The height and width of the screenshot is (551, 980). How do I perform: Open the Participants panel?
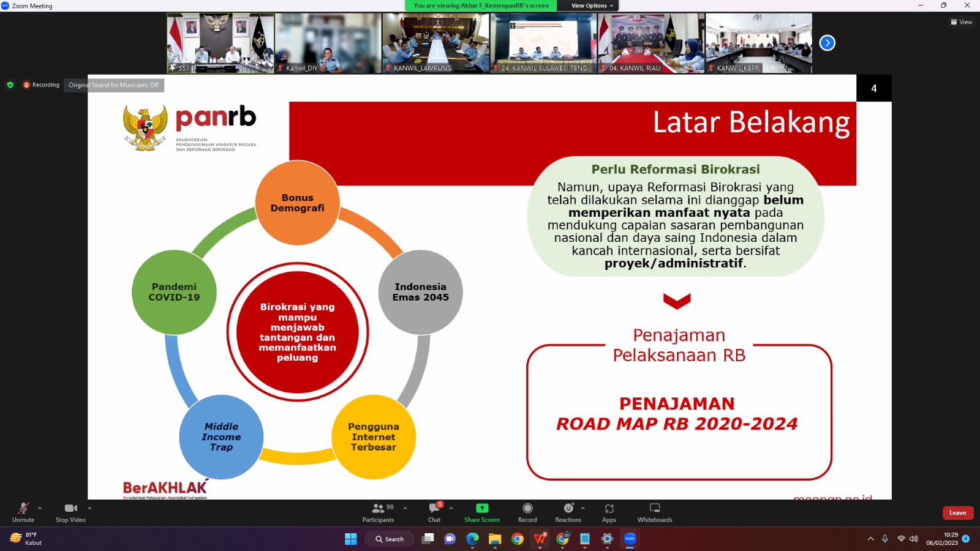378,512
